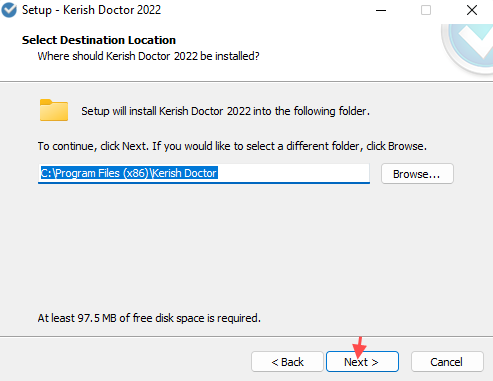Click the Kerish Doctor checkmark logo graphic
The image size is (493, 381).
pyautogui.click(x=469, y=46)
